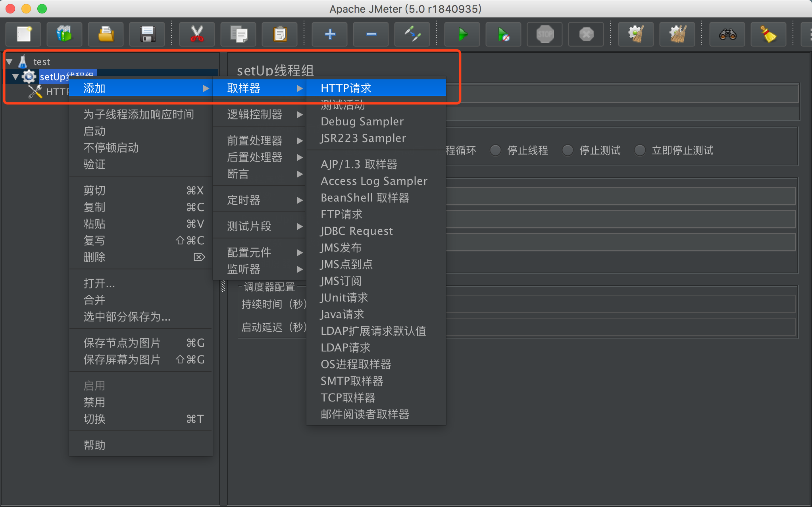Click the Shutdown threads X icon
The width and height of the screenshot is (812, 507).
(586, 34)
